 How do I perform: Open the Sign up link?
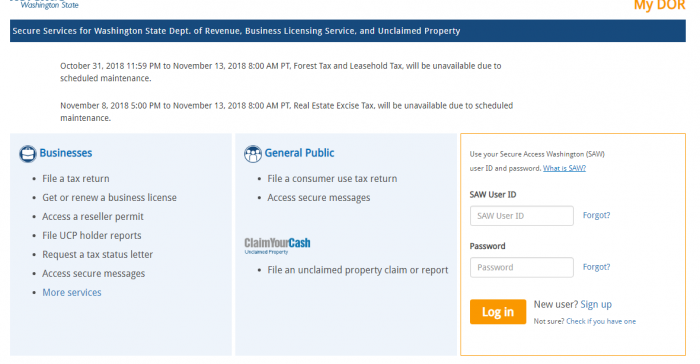tap(596, 305)
